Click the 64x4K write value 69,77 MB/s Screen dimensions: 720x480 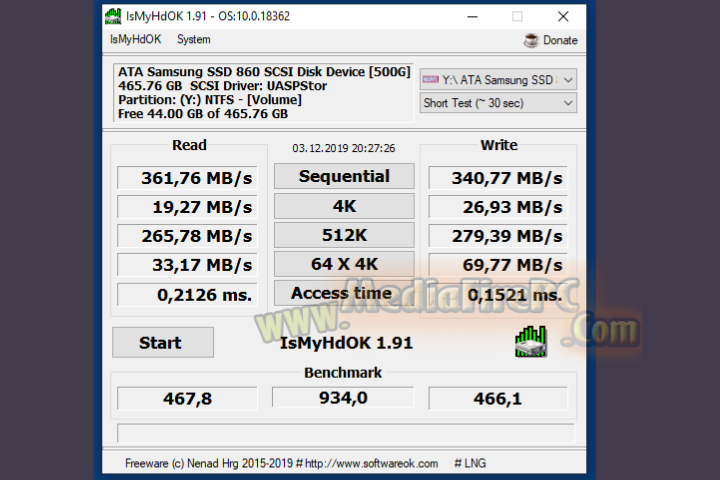pyautogui.click(x=498, y=265)
